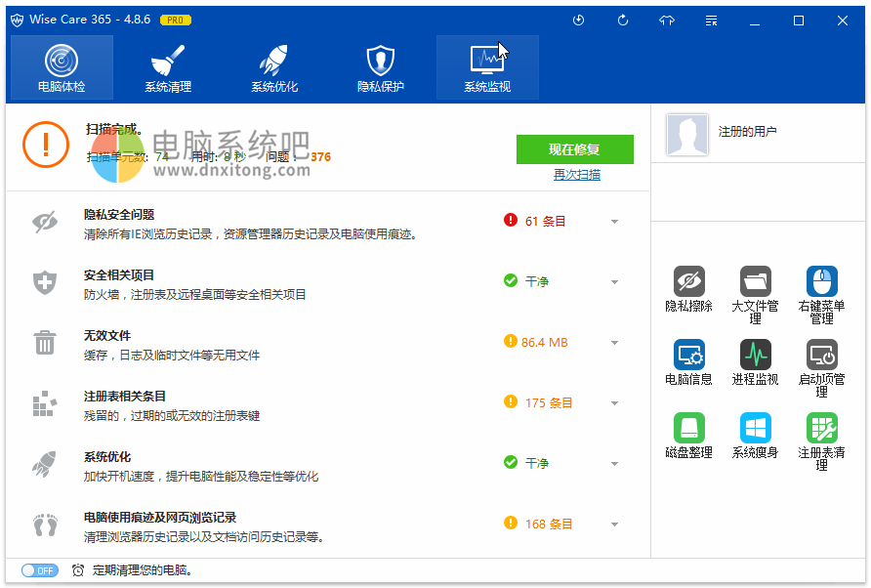Launch the 进程监视 tool

pos(755,362)
